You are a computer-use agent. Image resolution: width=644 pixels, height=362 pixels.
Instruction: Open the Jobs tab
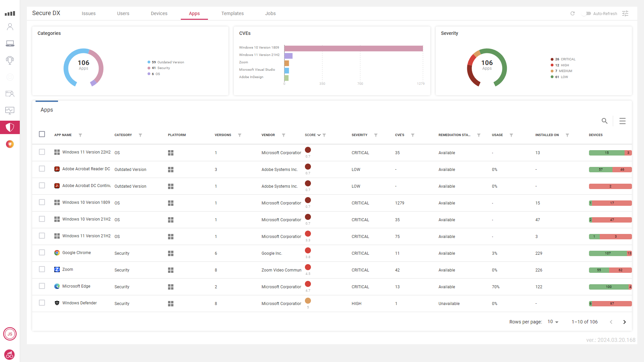270,13
